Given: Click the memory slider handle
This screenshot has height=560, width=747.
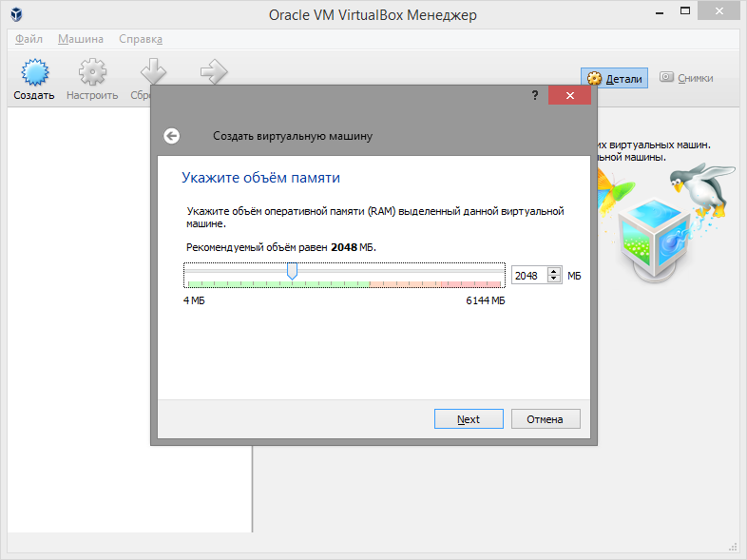Looking at the screenshot, I should [292, 271].
